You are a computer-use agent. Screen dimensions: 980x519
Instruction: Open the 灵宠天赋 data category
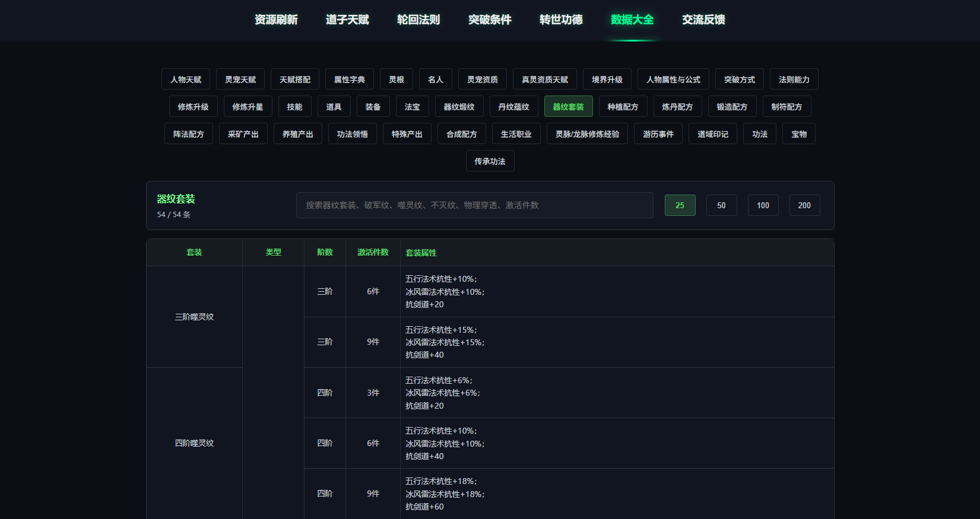[x=240, y=79]
